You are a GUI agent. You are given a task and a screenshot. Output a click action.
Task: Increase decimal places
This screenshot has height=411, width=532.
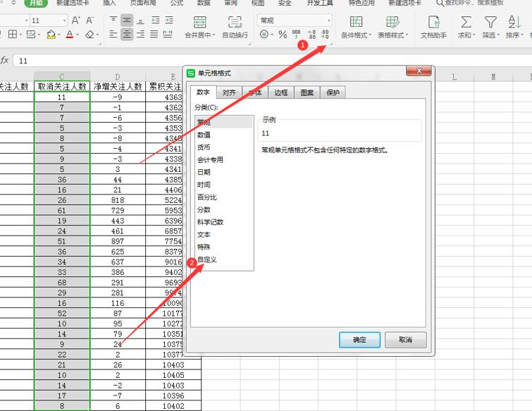pos(312,34)
